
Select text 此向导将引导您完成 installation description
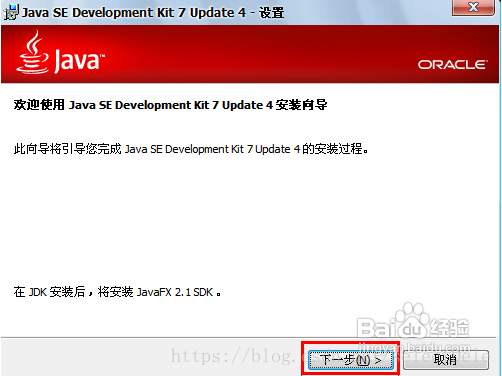click(191, 149)
